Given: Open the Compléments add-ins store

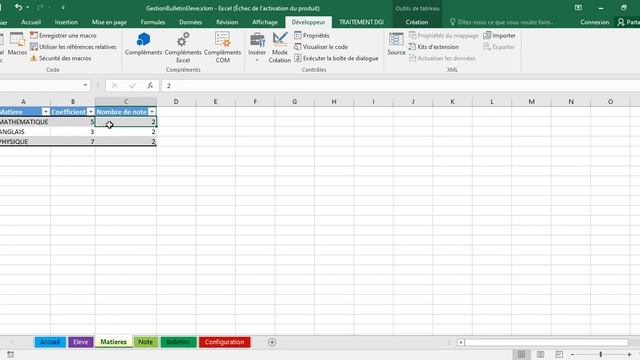Looking at the screenshot, I should 143,44.
